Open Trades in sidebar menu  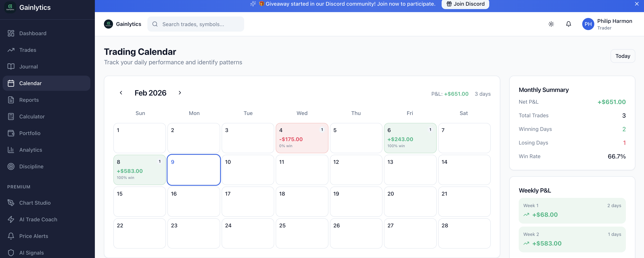pos(28,50)
